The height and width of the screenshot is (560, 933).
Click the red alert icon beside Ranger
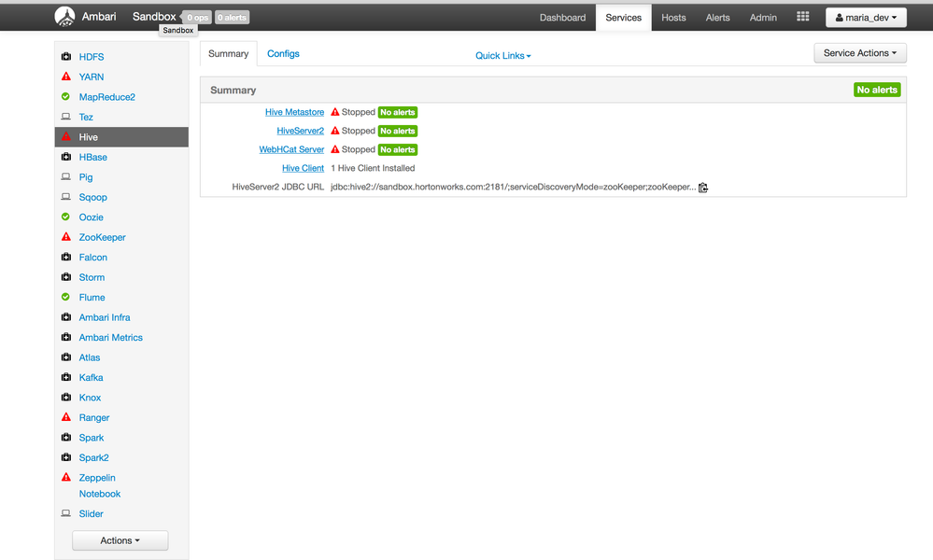66,417
